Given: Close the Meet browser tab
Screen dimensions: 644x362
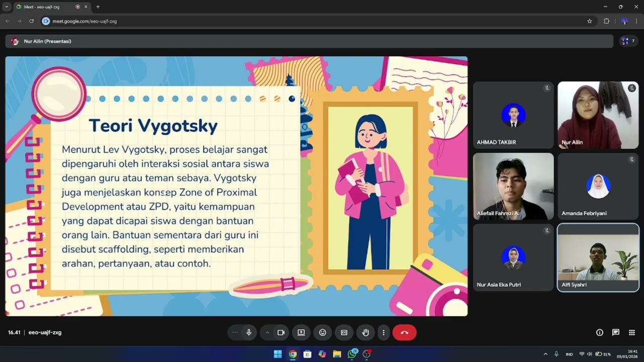Looking at the screenshot, I should [87, 7].
